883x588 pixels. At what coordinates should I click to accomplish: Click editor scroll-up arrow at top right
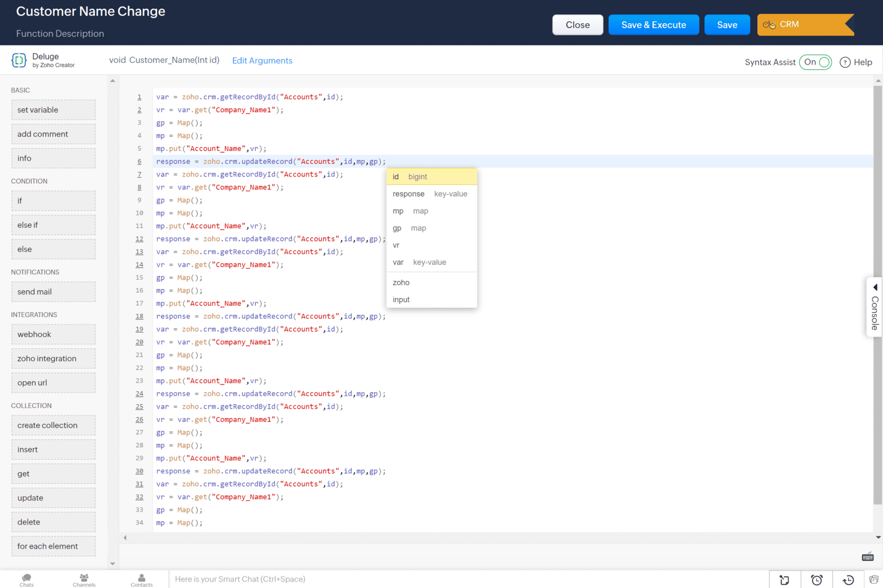coord(878,81)
